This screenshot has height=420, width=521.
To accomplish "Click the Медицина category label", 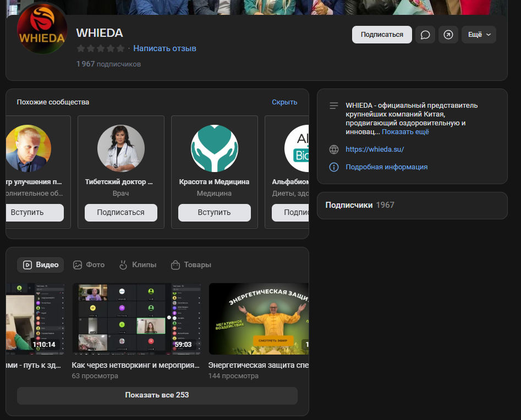I will (x=215, y=194).
